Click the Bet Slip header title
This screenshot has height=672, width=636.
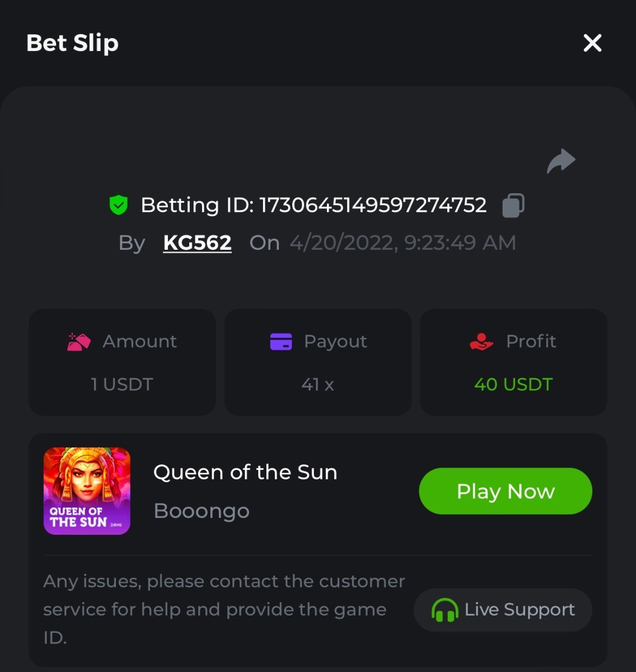tap(73, 43)
